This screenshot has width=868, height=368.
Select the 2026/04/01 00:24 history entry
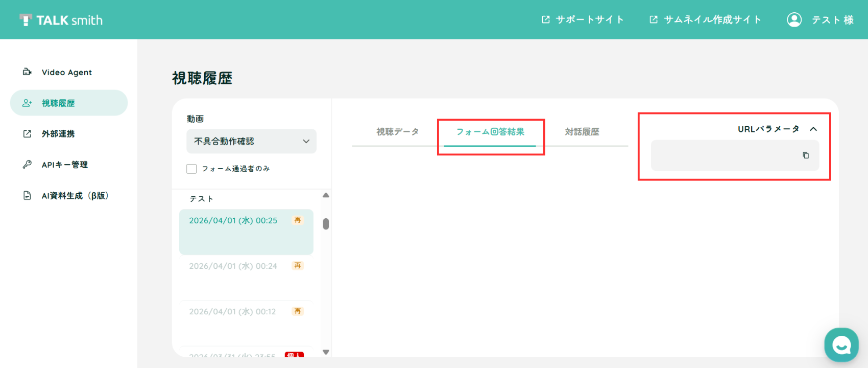(246, 278)
